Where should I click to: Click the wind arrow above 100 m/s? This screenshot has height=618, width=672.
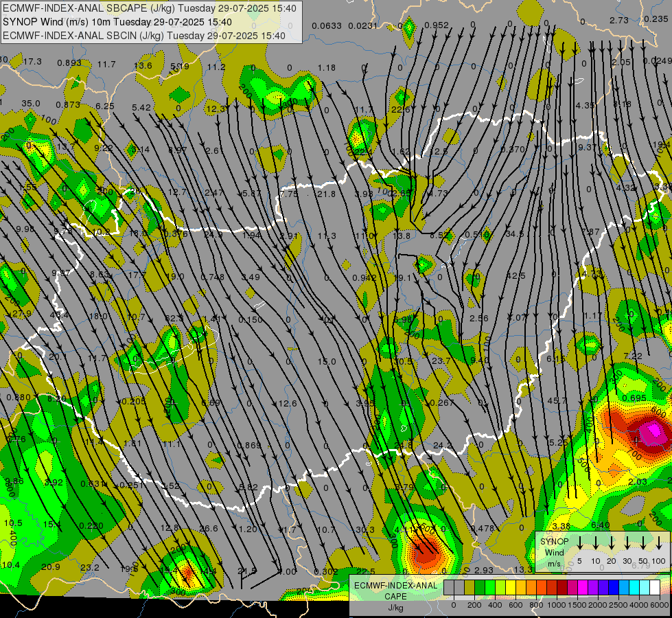tap(659, 543)
